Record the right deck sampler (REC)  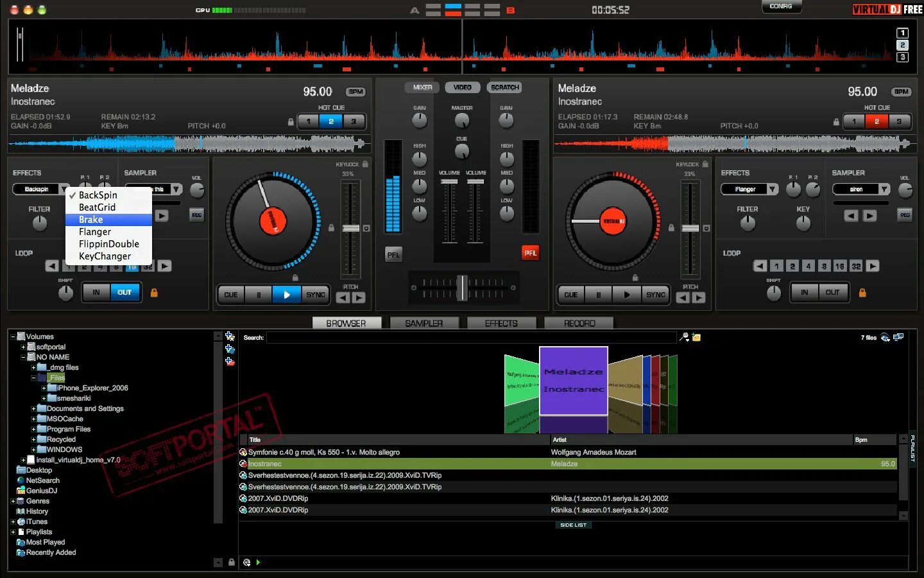coord(905,215)
